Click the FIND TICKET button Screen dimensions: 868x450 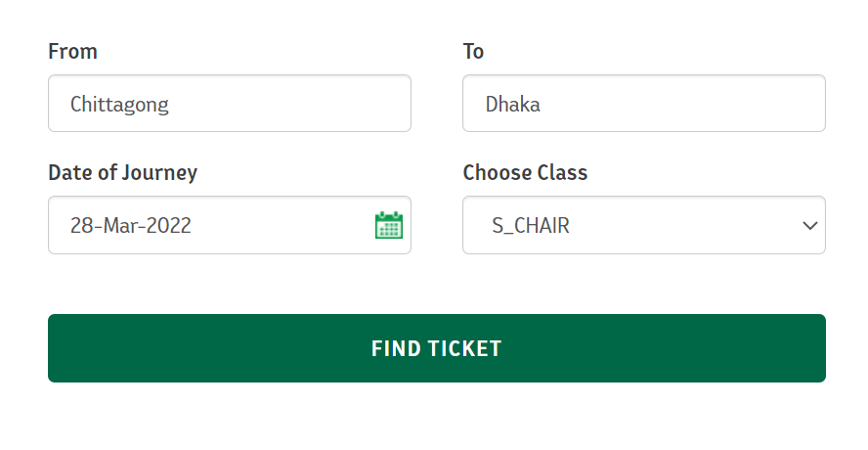437,348
